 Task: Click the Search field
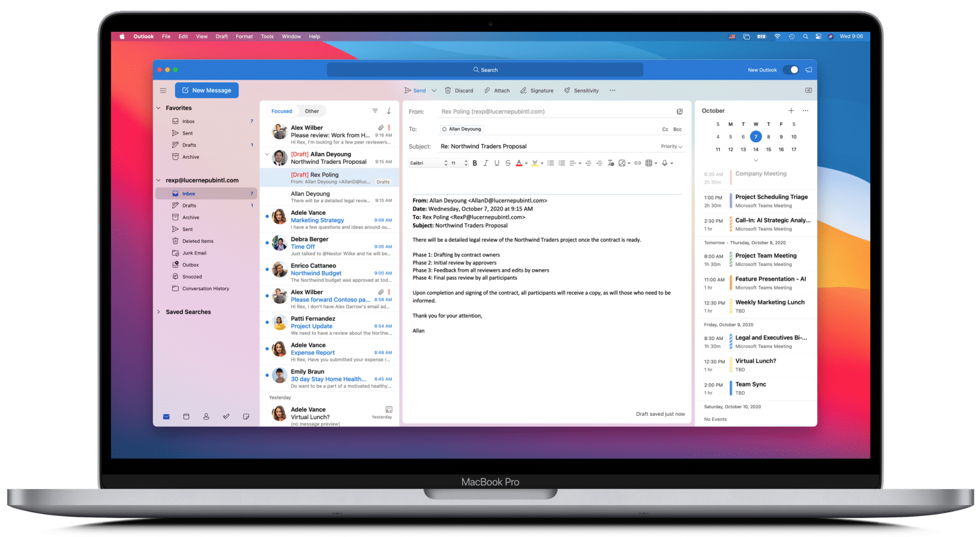point(485,70)
